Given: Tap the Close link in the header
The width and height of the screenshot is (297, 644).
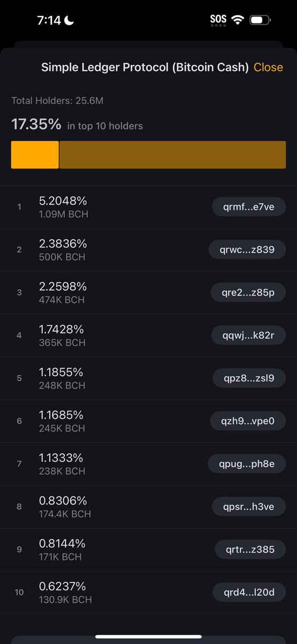Looking at the screenshot, I should 268,67.
